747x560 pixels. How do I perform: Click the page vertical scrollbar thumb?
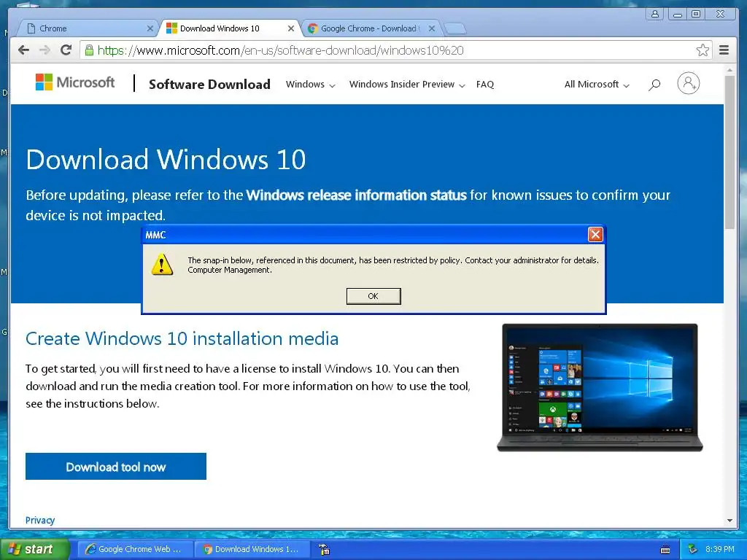click(729, 152)
